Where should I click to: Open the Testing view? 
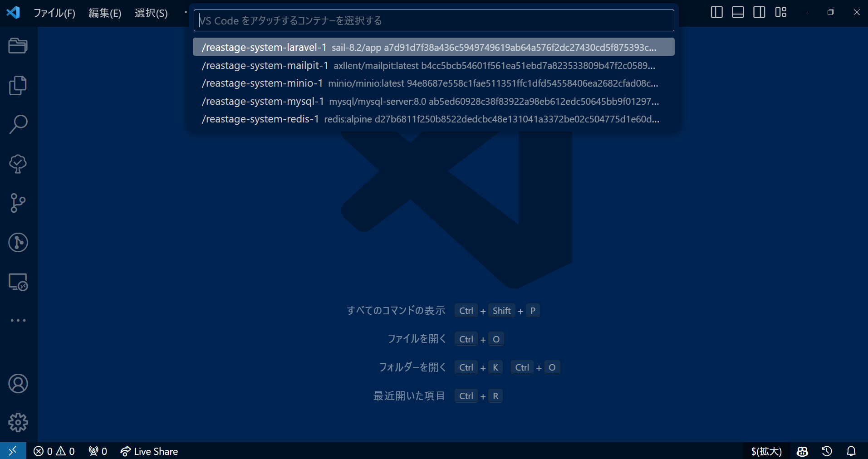click(18, 164)
